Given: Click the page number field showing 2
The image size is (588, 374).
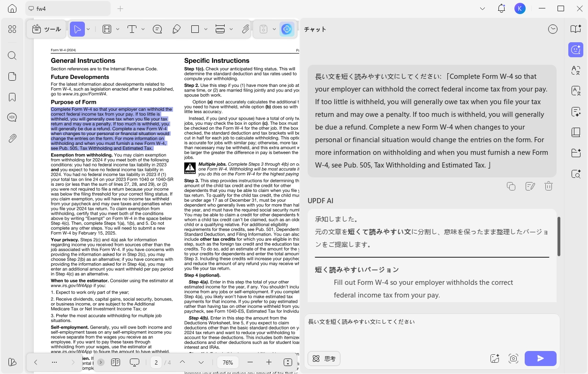Looking at the screenshot, I should [x=156, y=362].
